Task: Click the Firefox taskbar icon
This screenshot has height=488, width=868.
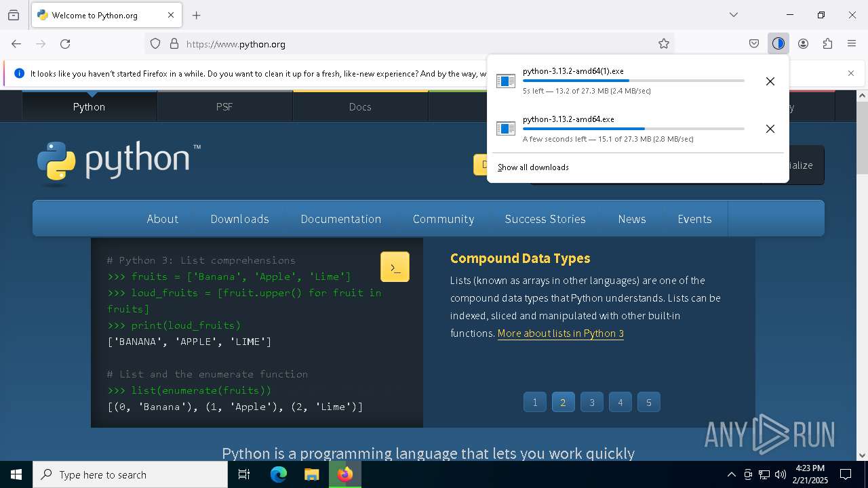Action: (345, 474)
